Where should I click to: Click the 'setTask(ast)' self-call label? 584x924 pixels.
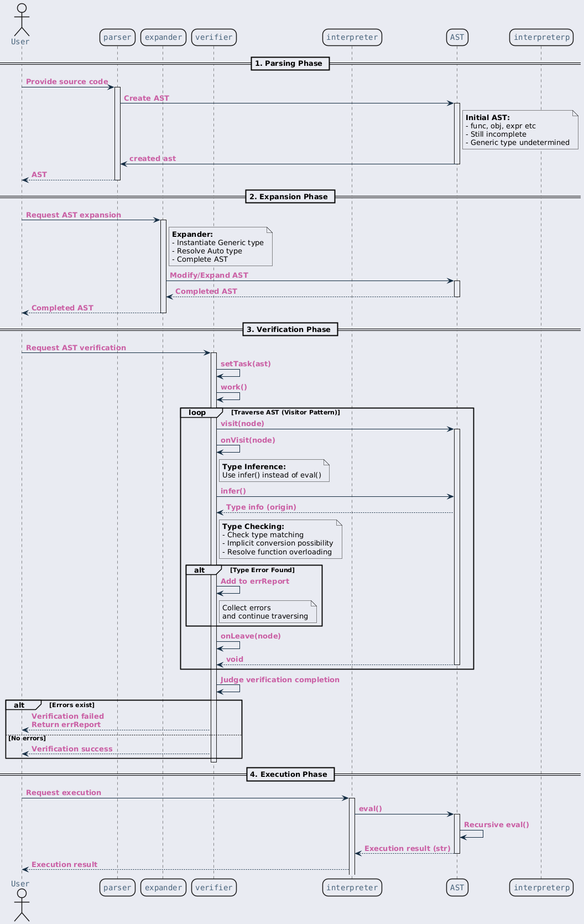tap(246, 364)
